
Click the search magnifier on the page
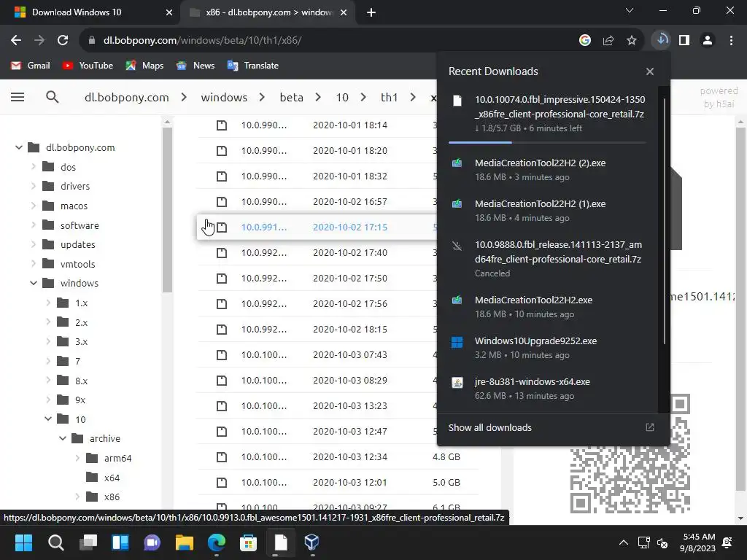[53, 97]
